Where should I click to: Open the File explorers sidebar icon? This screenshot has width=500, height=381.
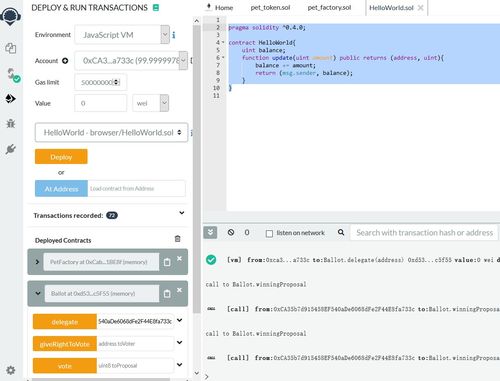[11, 48]
